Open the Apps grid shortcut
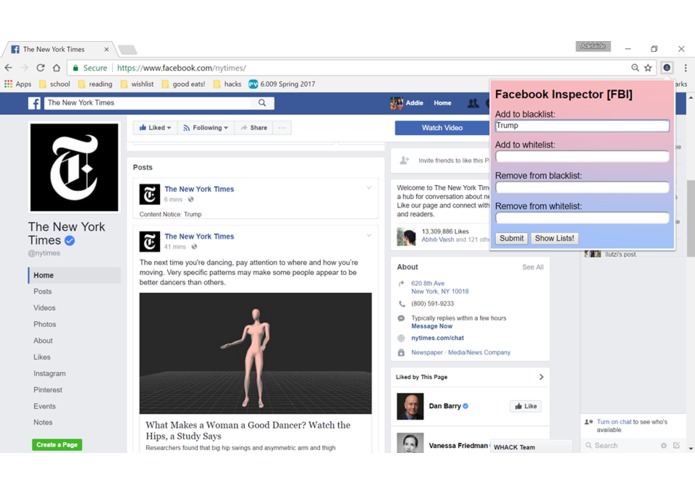 click(18, 84)
